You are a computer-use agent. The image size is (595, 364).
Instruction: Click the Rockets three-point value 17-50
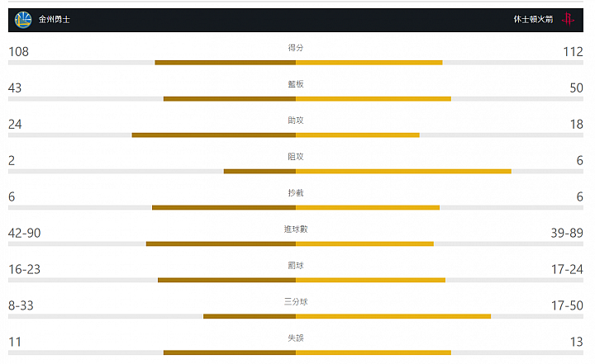[x=567, y=305]
